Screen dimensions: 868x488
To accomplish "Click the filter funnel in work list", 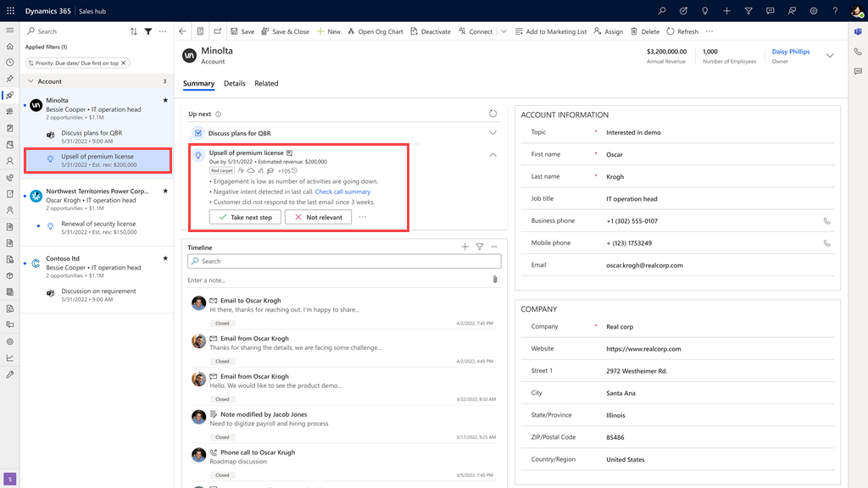I will point(148,31).
